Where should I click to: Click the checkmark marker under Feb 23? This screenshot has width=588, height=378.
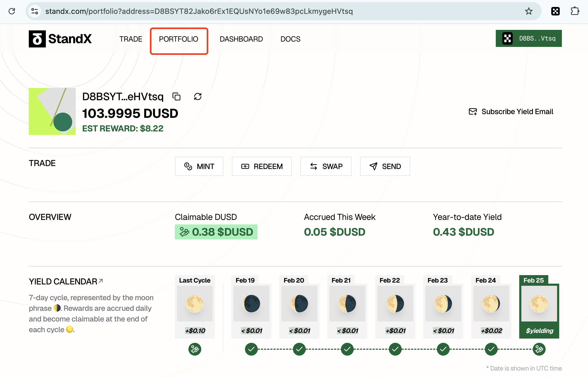click(x=443, y=349)
